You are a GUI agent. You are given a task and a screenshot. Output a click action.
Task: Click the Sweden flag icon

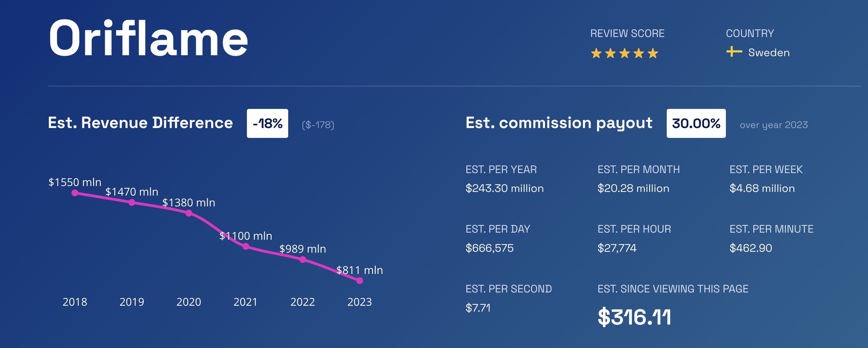coord(734,52)
